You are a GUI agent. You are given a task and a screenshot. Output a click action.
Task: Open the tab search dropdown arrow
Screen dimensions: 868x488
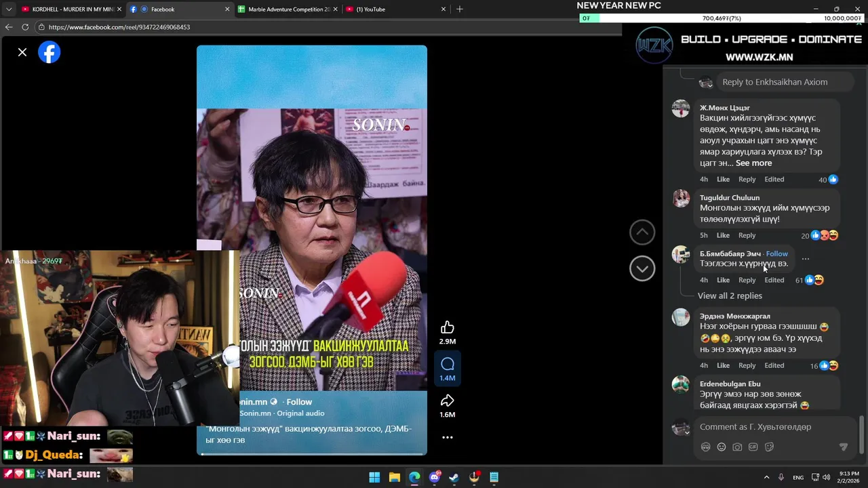click(x=9, y=9)
